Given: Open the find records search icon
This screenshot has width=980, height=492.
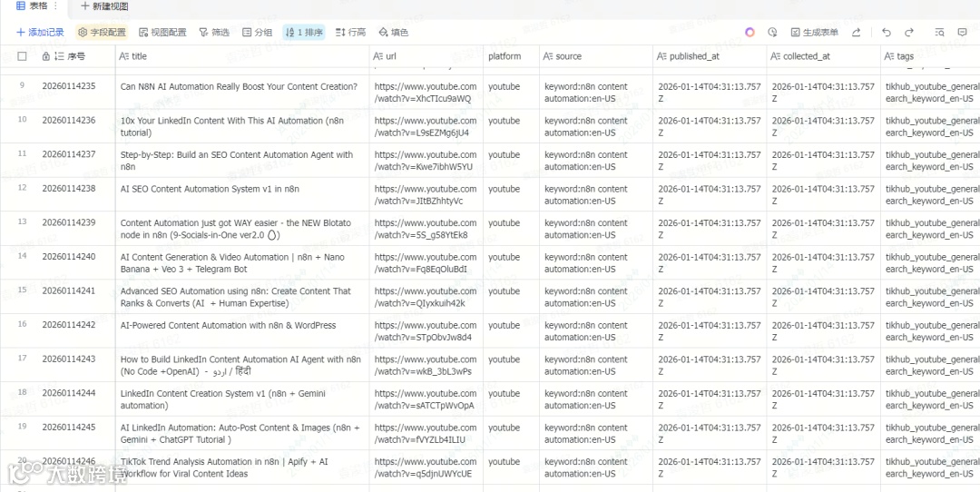Looking at the screenshot, I should [939, 33].
